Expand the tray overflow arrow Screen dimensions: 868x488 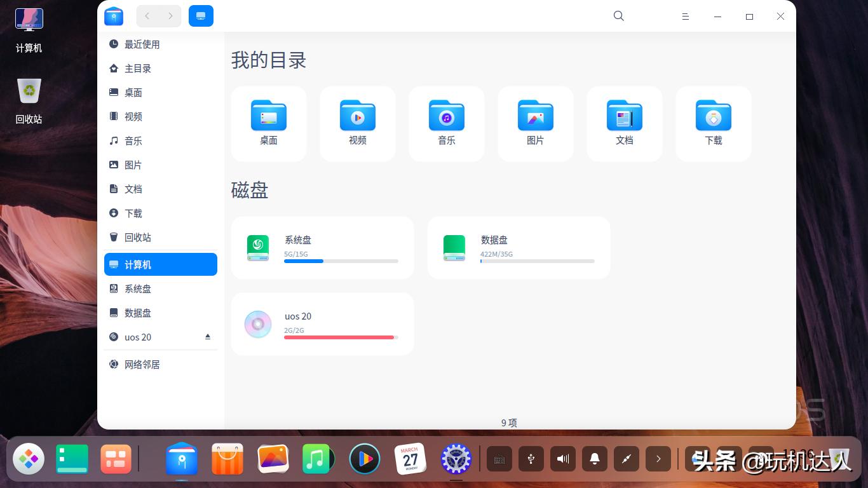pos(658,458)
